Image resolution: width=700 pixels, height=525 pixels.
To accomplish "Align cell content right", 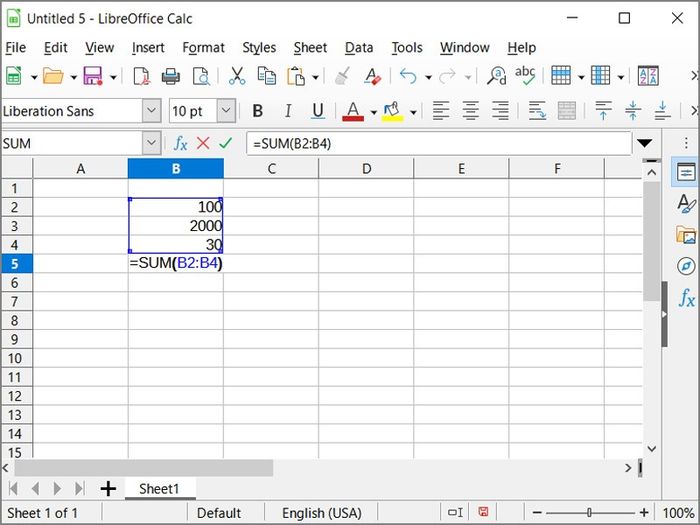I will point(500,111).
